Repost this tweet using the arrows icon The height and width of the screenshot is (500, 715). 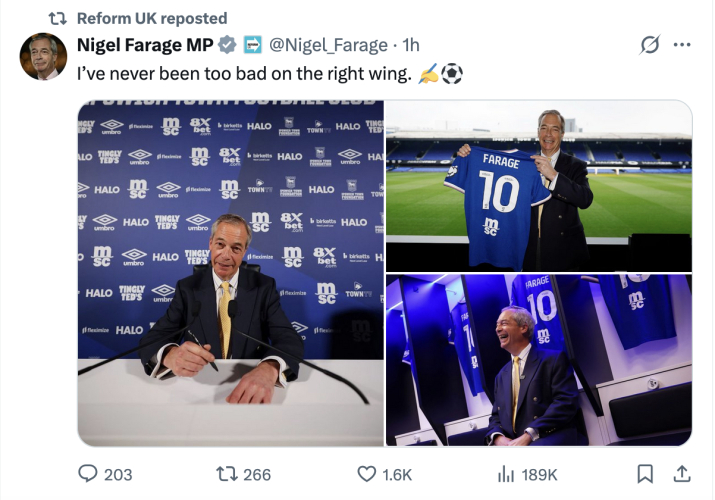point(227,474)
